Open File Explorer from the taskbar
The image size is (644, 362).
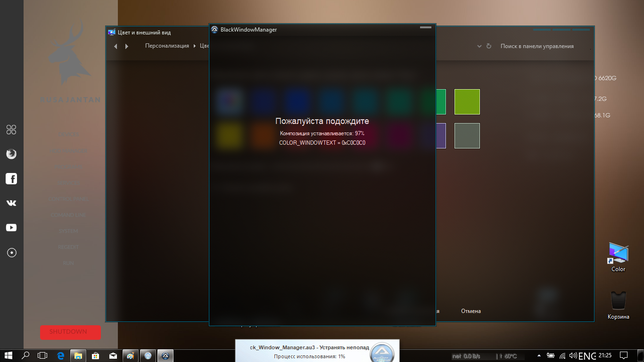[78, 355]
